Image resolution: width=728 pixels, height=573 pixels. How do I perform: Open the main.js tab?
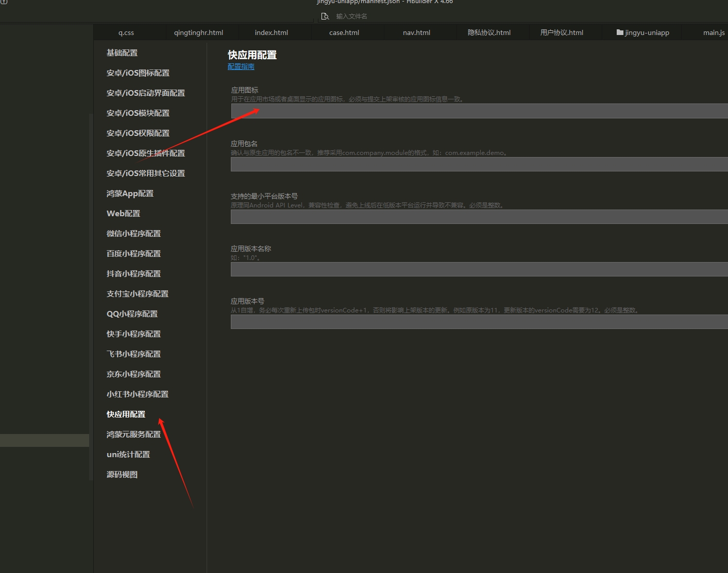[x=714, y=32]
